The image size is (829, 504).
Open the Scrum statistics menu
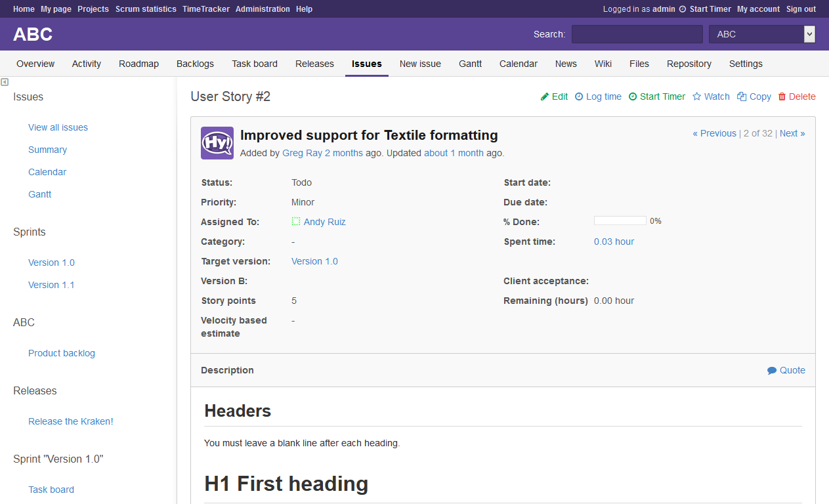146,9
